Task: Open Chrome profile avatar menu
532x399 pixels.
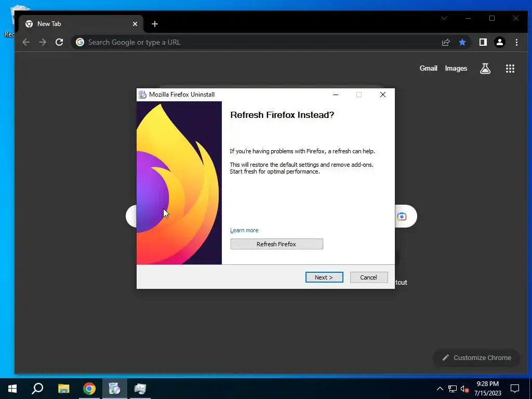Action: coord(500,42)
